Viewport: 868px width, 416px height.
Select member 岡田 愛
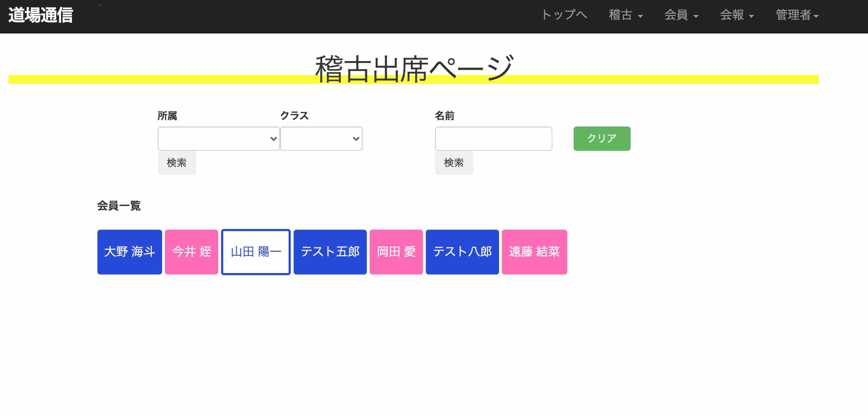point(396,252)
